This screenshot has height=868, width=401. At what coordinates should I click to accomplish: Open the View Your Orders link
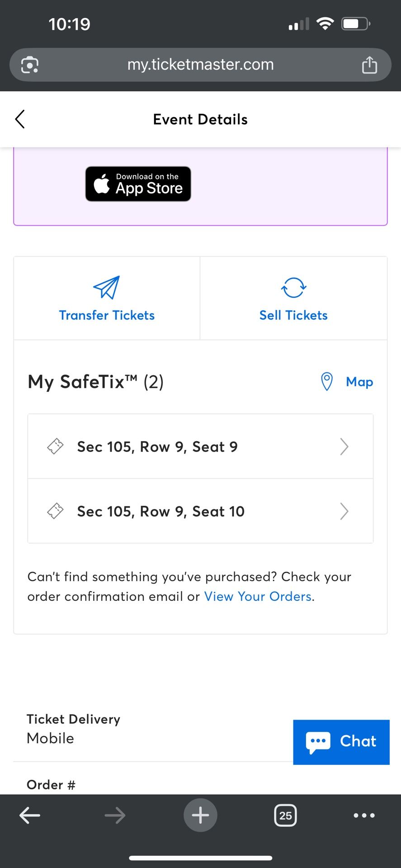click(258, 596)
